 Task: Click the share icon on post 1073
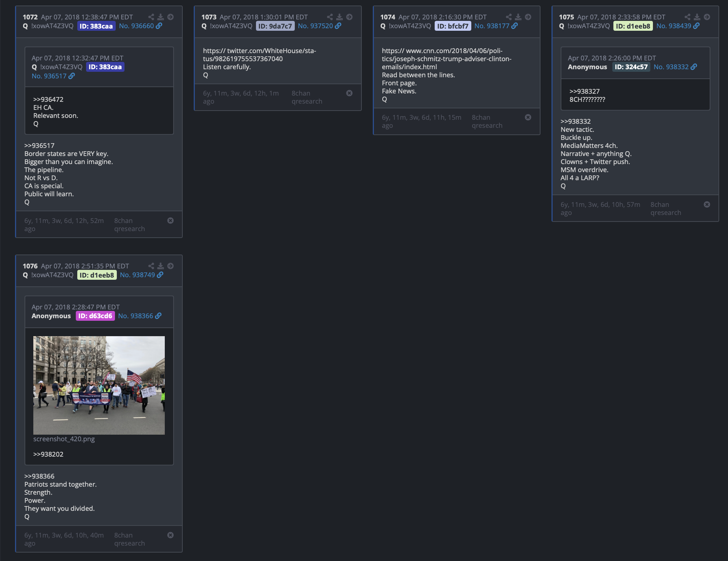pos(330,17)
